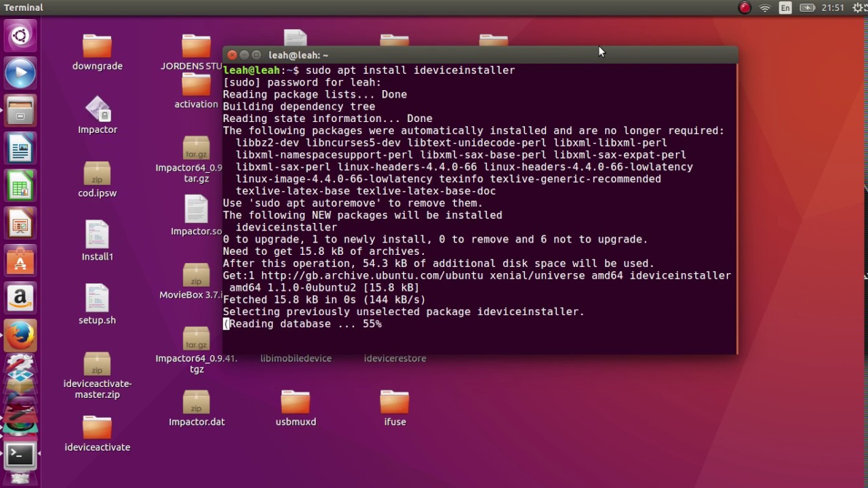This screenshot has height=488, width=868.
Task: Open the Files manager from the launcher
Action: (x=20, y=111)
